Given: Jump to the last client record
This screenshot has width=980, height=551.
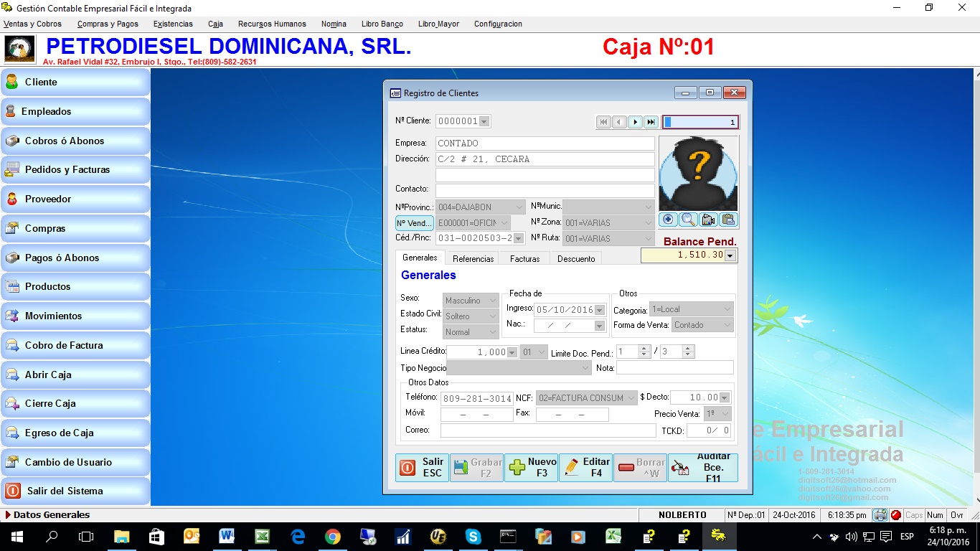Looking at the screenshot, I should (651, 122).
